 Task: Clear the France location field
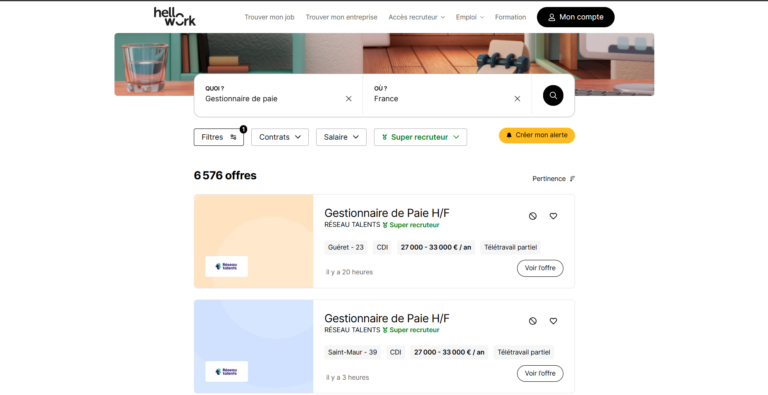pyautogui.click(x=517, y=99)
